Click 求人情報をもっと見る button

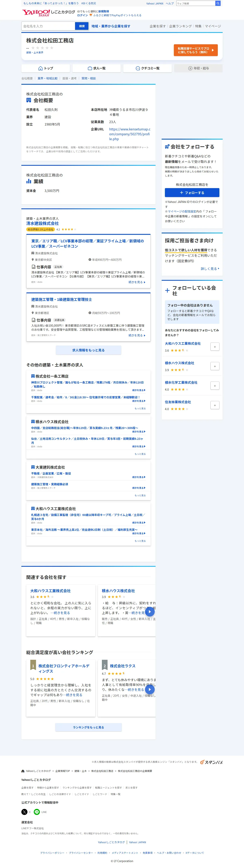coord(88,350)
